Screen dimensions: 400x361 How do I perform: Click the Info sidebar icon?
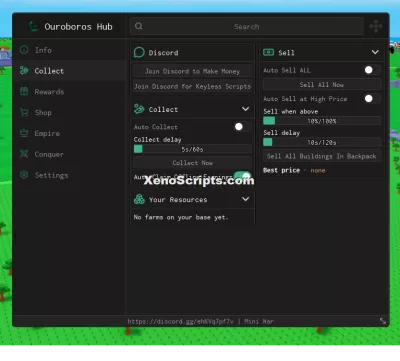(x=24, y=50)
